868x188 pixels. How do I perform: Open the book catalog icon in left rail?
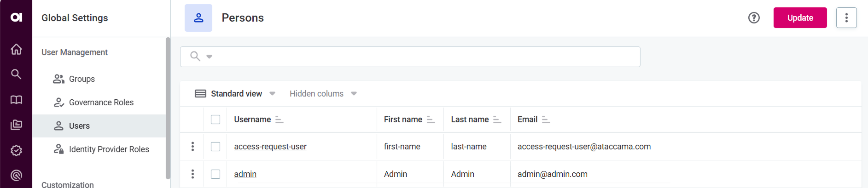pyautogui.click(x=16, y=100)
